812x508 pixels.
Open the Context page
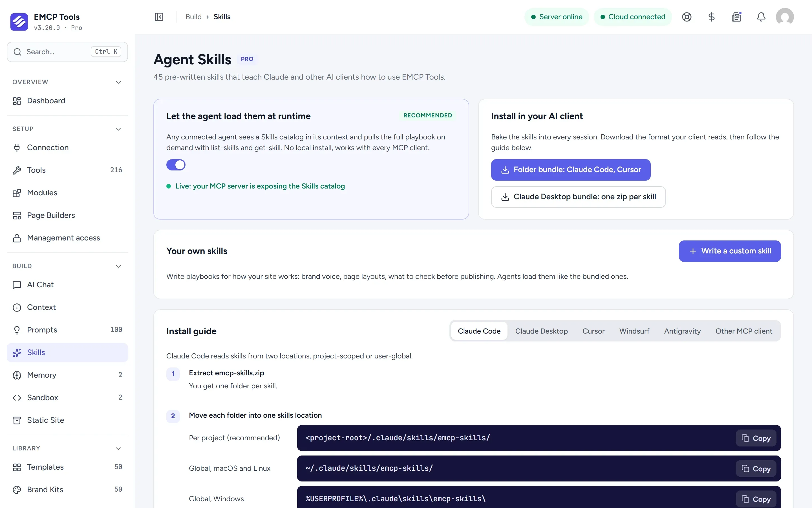(67, 307)
